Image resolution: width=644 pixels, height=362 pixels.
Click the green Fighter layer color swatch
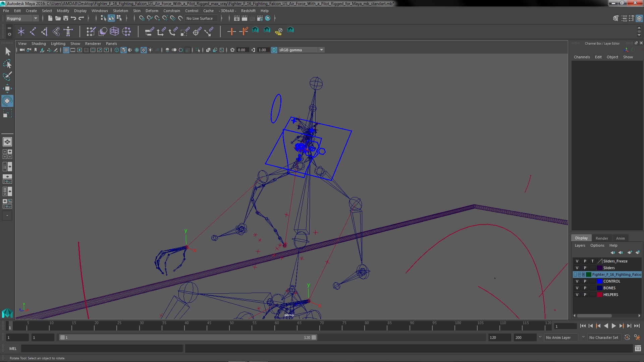pos(589,275)
